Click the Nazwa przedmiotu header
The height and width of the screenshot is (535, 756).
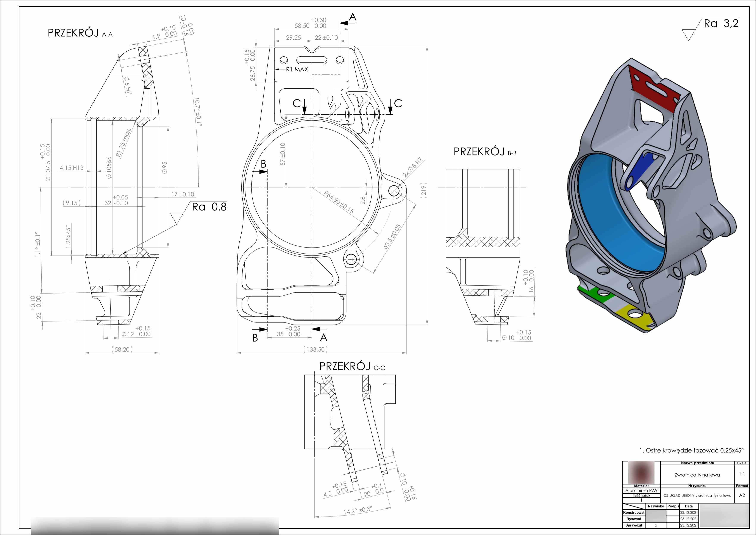click(x=697, y=463)
